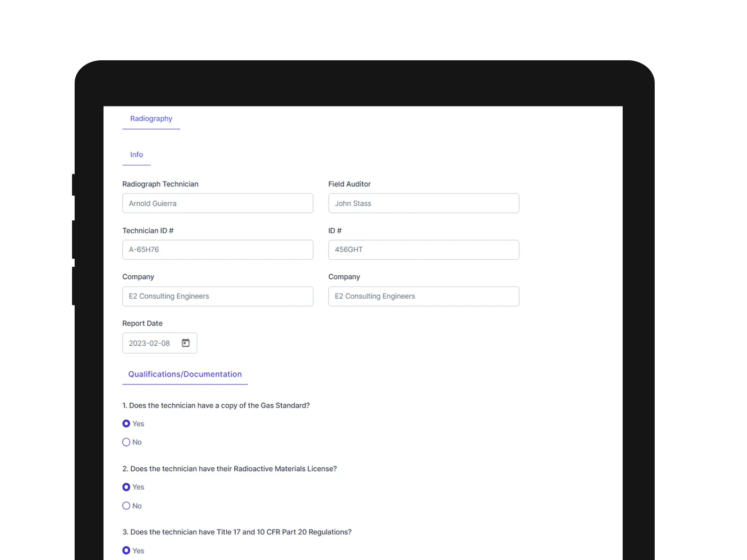
Task: Open the Info tab
Action: [x=137, y=155]
